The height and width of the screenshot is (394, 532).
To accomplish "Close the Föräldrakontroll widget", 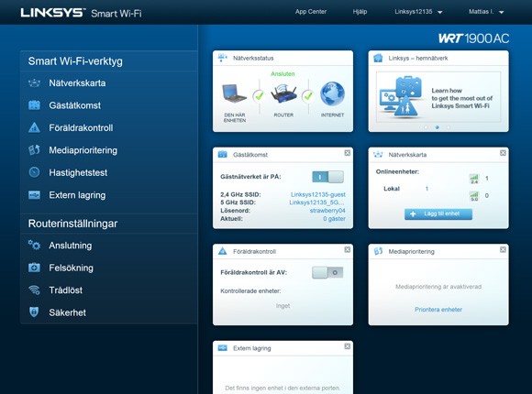I will (348, 249).
